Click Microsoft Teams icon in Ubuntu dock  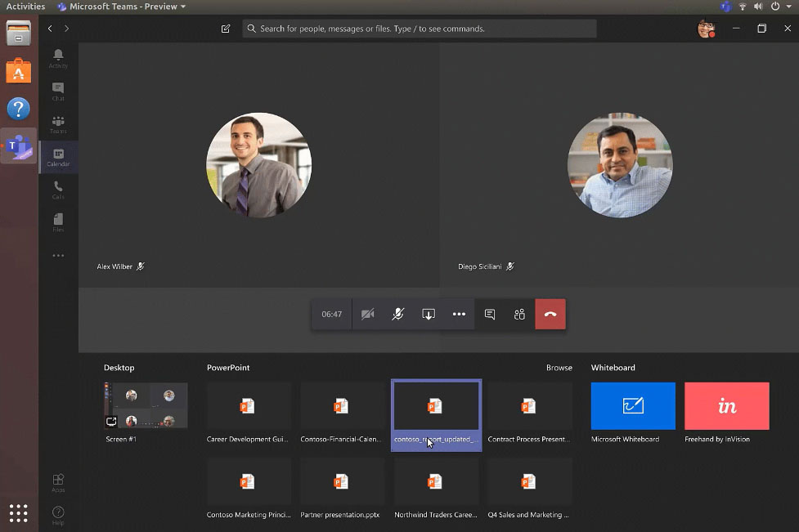(x=19, y=146)
